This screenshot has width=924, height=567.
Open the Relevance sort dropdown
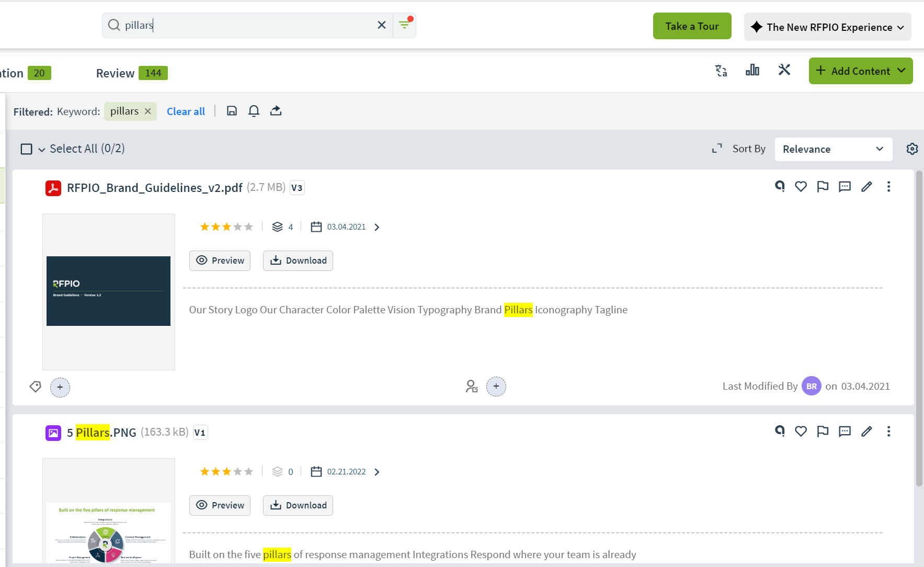click(x=833, y=149)
